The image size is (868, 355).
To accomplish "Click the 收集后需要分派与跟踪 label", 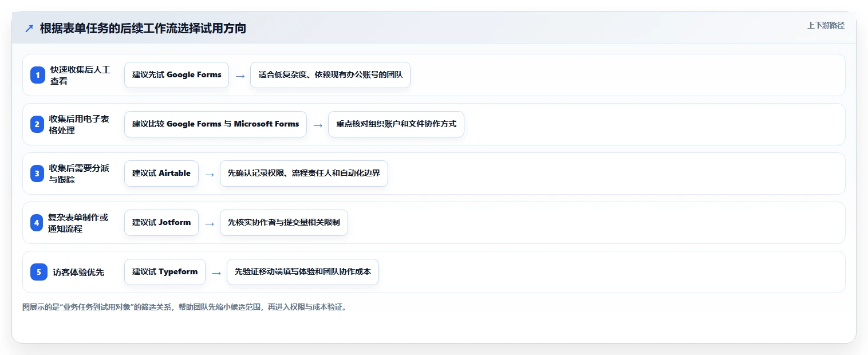I will point(79,173).
